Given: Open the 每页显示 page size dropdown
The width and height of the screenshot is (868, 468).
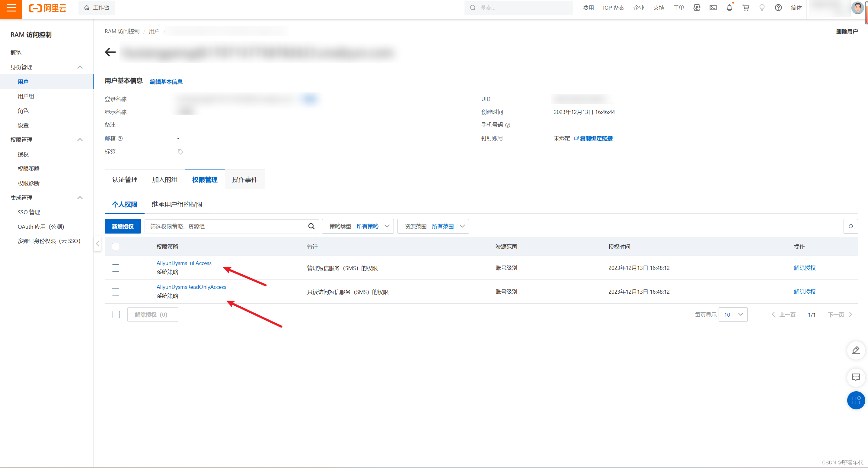Looking at the screenshot, I should click(733, 315).
